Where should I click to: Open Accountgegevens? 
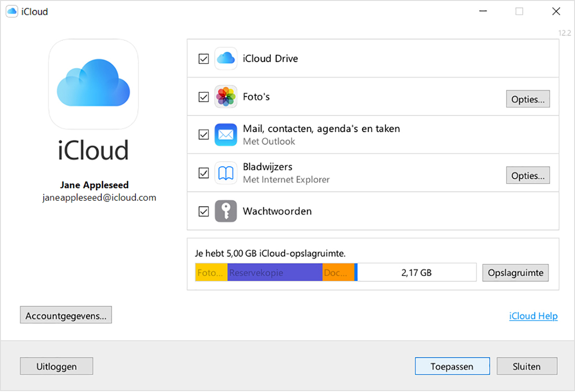[x=66, y=315]
